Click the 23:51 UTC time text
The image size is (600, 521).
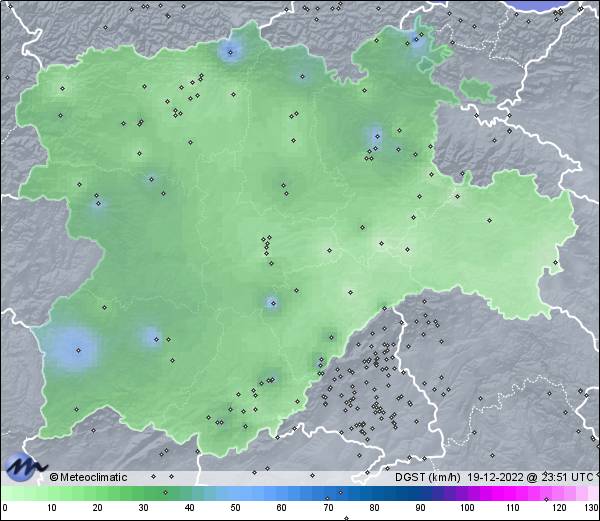click(566, 477)
